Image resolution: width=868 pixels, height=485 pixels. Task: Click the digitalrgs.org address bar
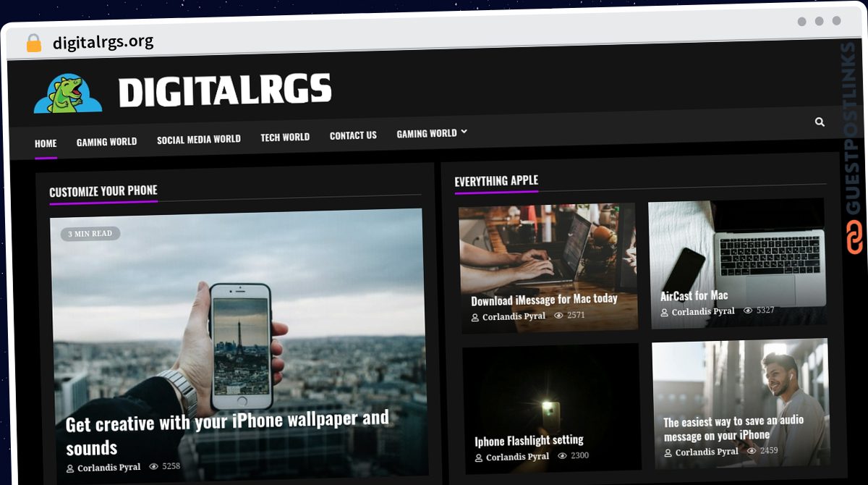point(103,42)
